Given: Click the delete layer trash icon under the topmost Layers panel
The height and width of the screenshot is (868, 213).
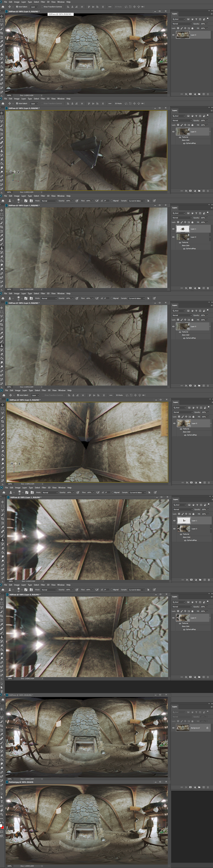Looking at the screenshot, I should coord(208,94).
